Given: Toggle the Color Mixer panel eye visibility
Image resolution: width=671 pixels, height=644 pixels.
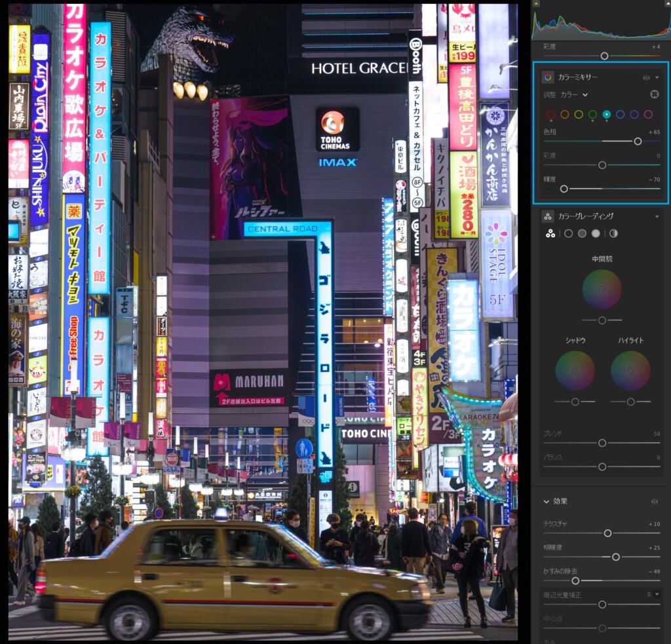Looking at the screenshot, I should [646, 77].
